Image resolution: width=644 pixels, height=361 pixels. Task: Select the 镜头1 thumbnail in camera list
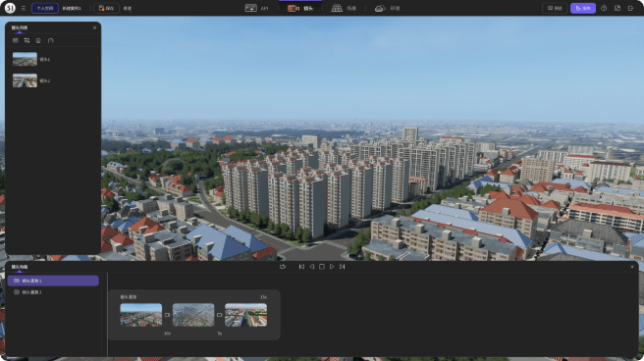click(x=25, y=59)
